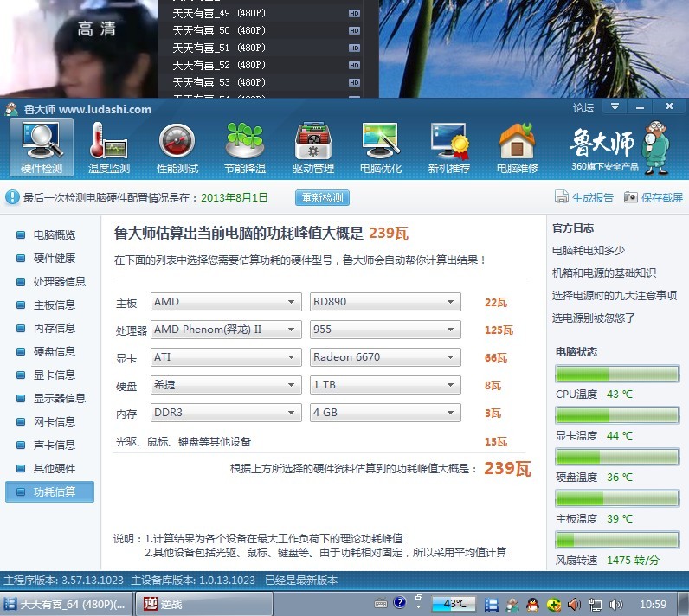Open the DDR3 memory type dropdown
This screenshot has width=689, height=616.
click(226, 413)
